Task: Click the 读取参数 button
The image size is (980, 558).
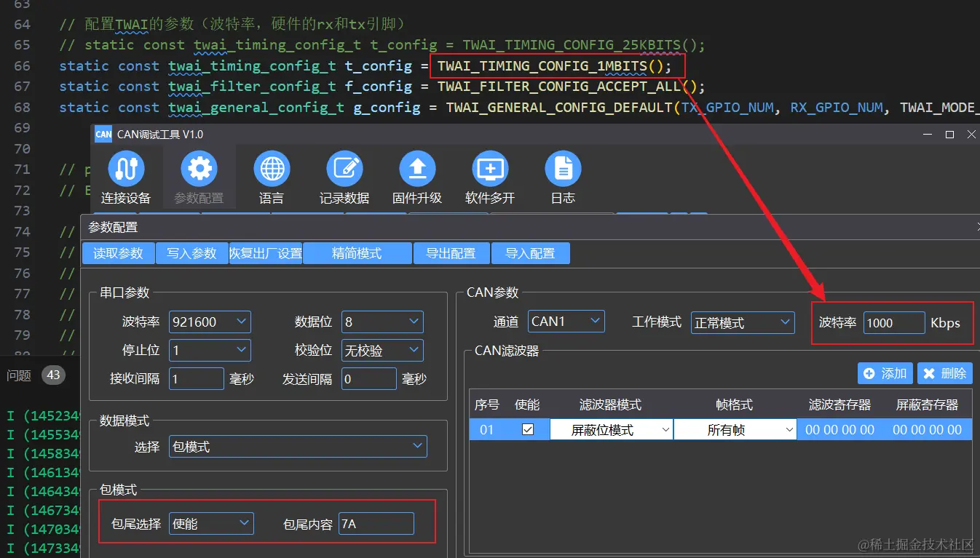Action: [118, 253]
